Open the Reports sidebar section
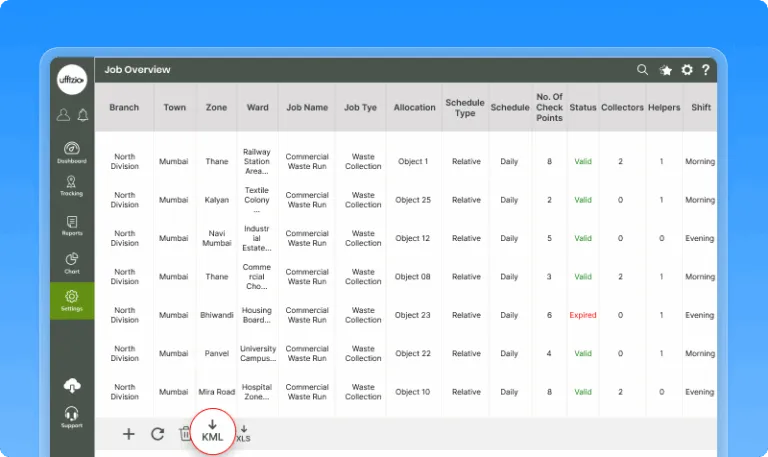 click(72, 226)
